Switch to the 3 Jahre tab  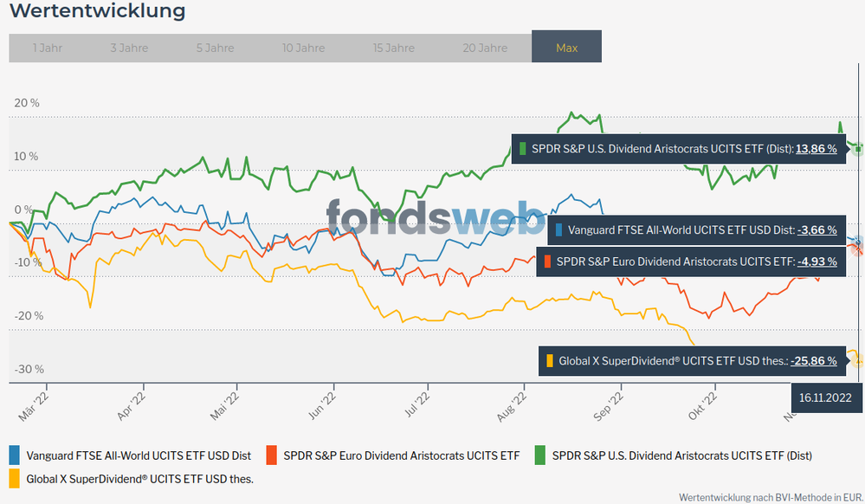(x=129, y=48)
